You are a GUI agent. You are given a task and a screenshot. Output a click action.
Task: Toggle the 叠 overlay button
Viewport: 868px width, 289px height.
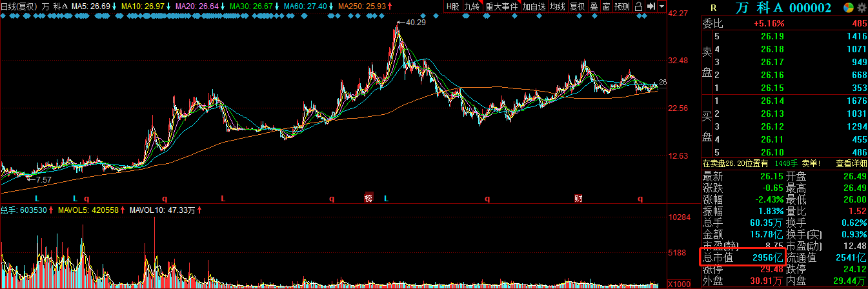(x=594, y=6)
